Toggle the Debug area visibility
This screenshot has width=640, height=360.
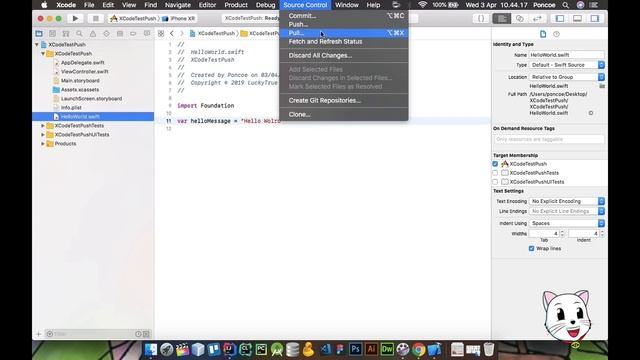(x=577, y=18)
